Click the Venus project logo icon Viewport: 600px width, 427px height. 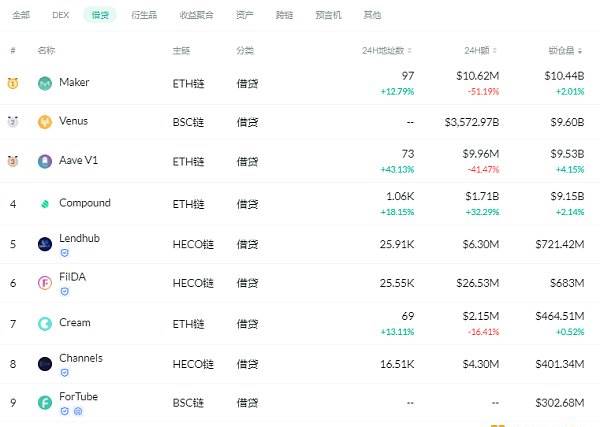pos(45,122)
